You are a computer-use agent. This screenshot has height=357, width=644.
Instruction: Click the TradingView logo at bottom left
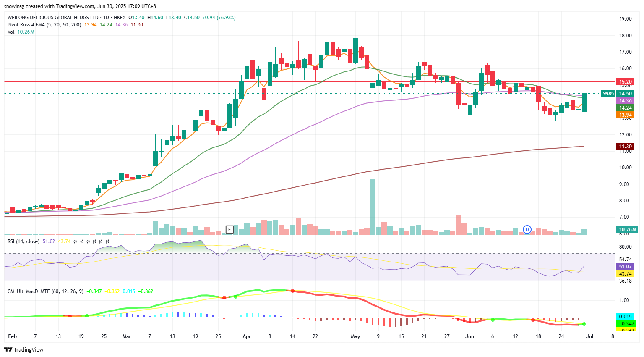click(24, 349)
